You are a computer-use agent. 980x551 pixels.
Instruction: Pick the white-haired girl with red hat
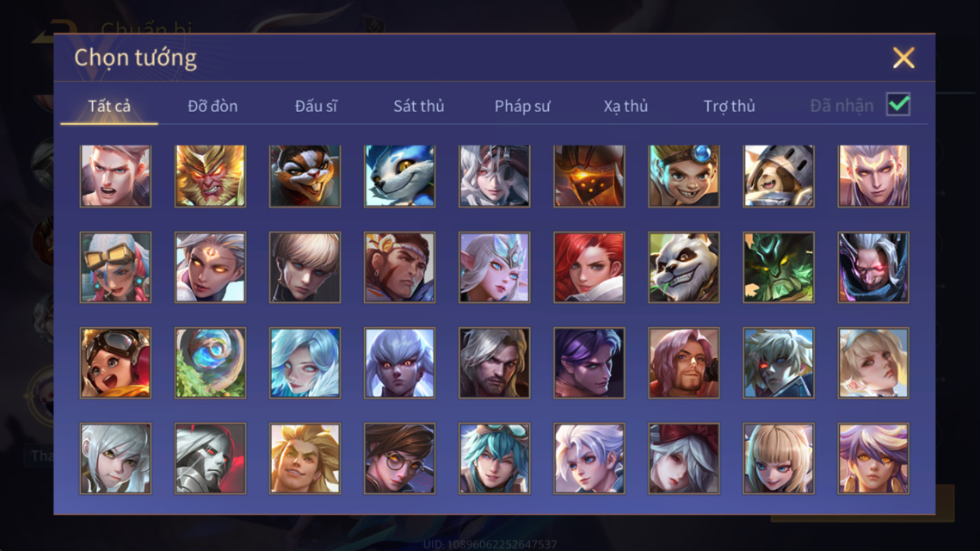pos(684,458)
